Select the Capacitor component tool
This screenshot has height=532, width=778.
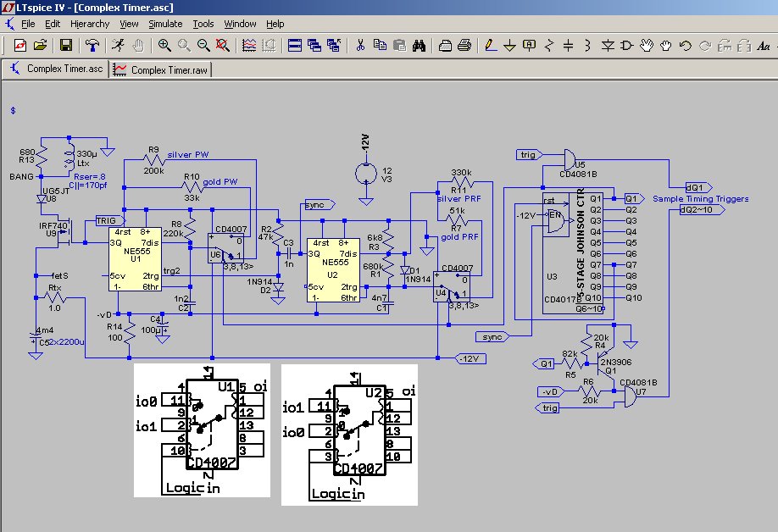(x=569, y=46)
